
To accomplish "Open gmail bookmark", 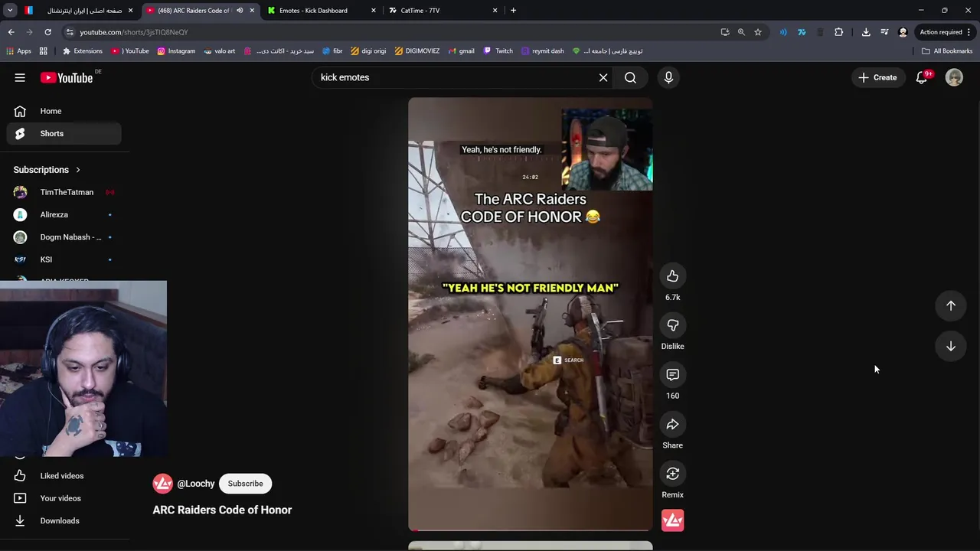I will (x=461, y=51).
